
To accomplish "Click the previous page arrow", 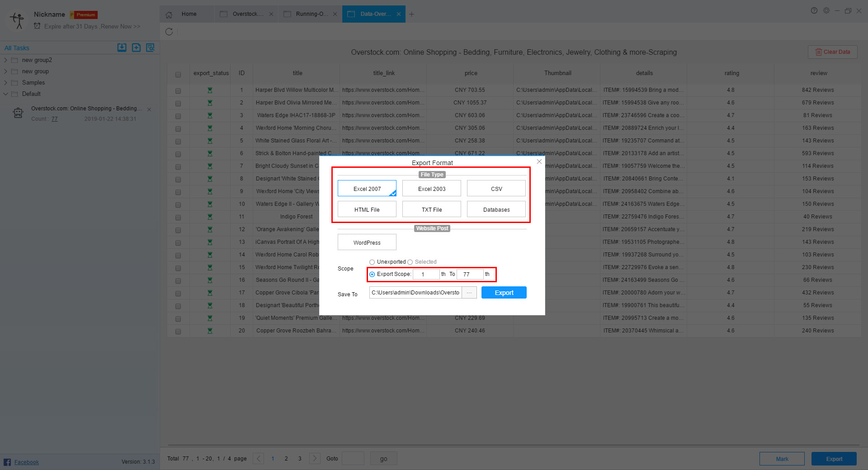I will (x=258, y=458).
